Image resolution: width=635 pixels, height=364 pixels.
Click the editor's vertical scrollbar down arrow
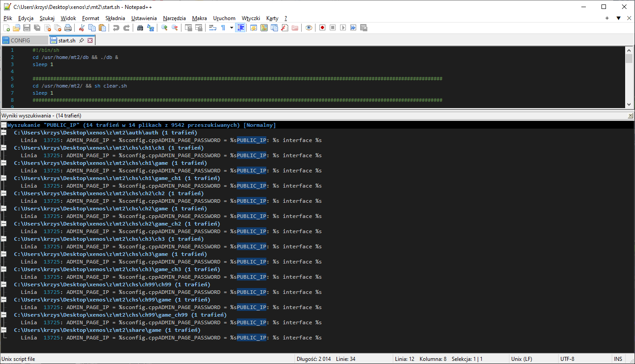point(629,104)
